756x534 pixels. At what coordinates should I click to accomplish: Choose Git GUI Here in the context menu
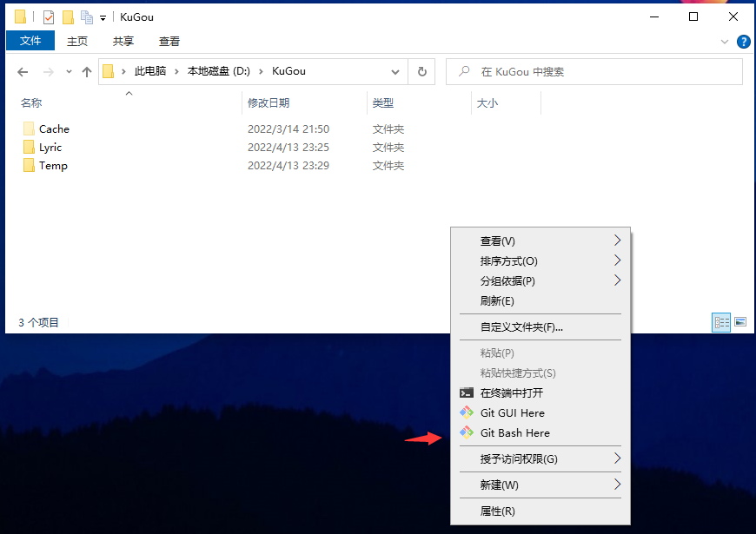coord(540,413)
